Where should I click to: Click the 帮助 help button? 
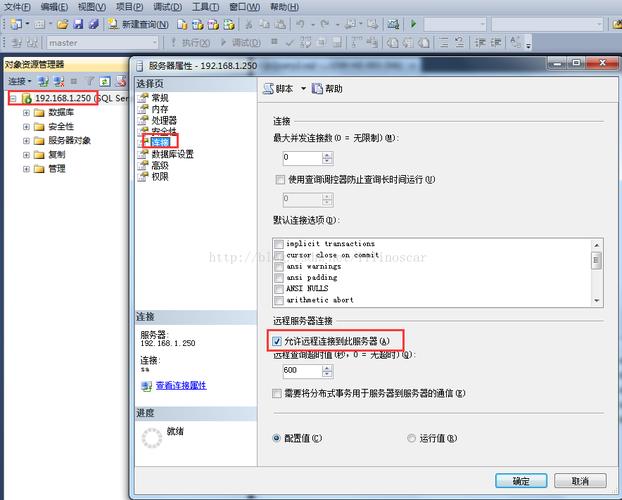pyautogui.click(x=327, y=88)
